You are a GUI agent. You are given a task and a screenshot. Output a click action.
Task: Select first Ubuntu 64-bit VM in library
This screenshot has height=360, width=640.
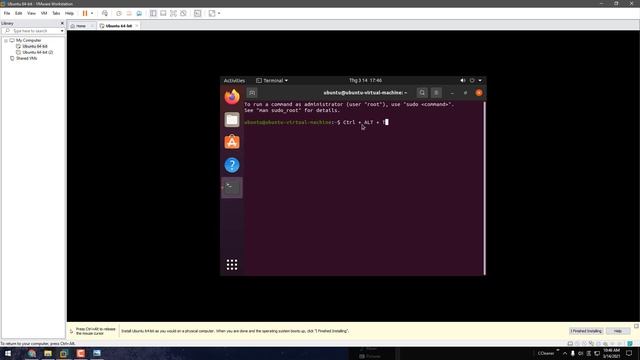point(35,47)
